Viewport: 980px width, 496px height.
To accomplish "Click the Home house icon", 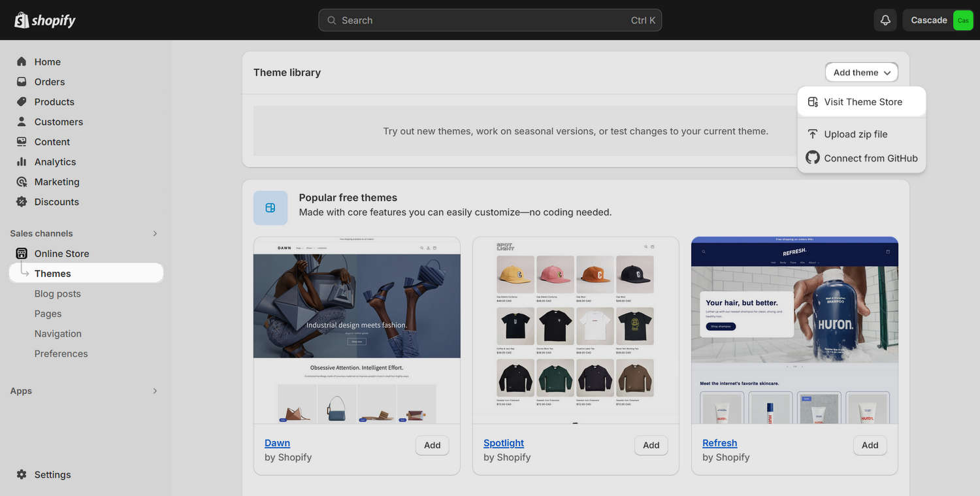I will 22,61.
